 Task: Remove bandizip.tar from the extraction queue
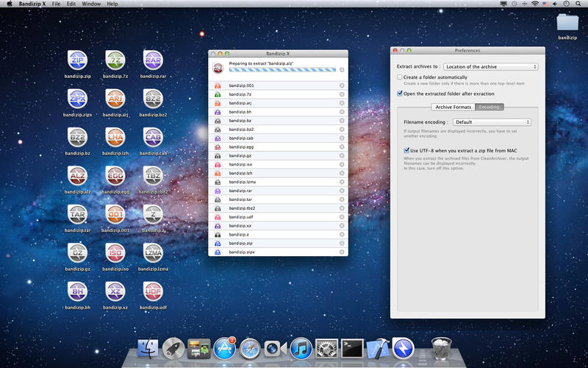342,199
